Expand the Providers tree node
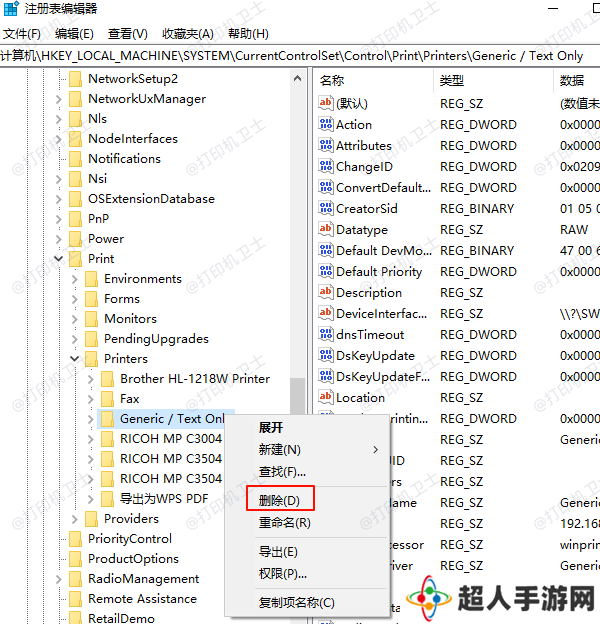 click(x=74, y=519)
